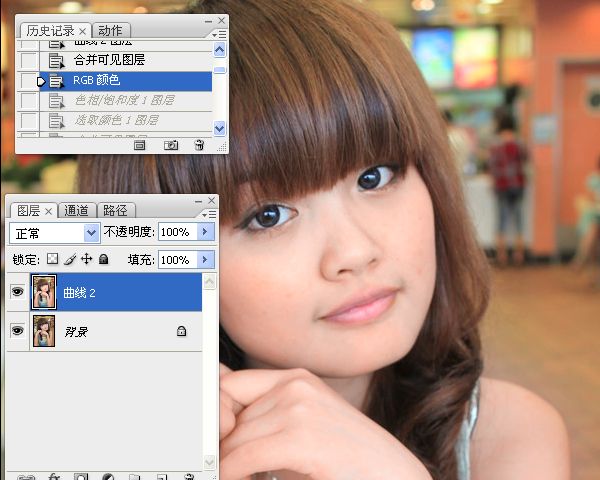This screenshot has height=480, width=600.
Task: Open the 不透明度 opacity slider arrow
Action: pos(205,232)
